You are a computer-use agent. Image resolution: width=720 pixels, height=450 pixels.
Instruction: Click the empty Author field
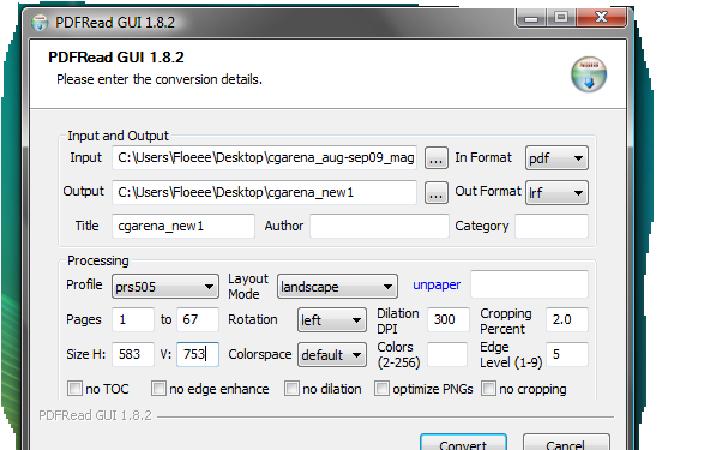coord(380,226)
